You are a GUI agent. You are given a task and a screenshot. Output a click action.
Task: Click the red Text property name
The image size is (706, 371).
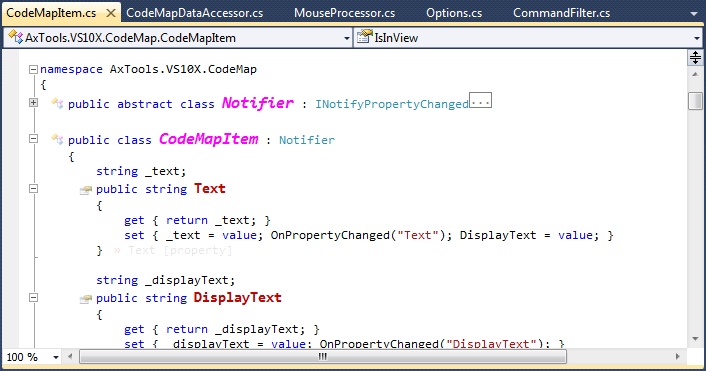point(210,189)
